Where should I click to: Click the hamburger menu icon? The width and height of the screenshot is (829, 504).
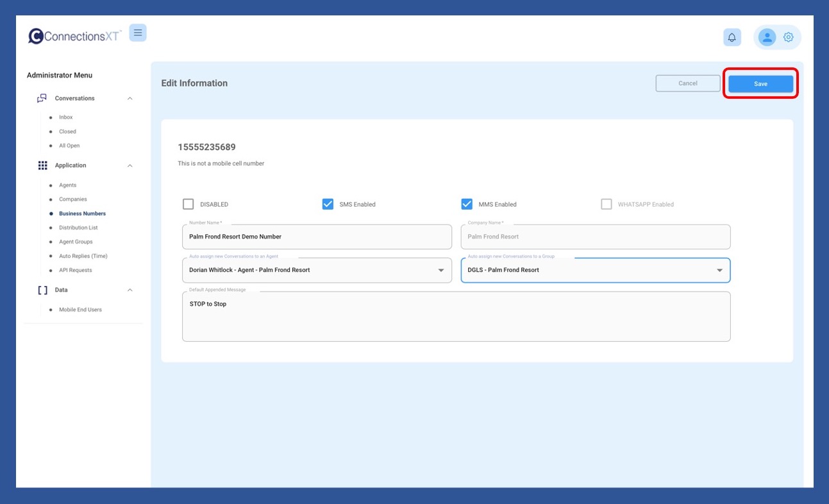[138, 33]
